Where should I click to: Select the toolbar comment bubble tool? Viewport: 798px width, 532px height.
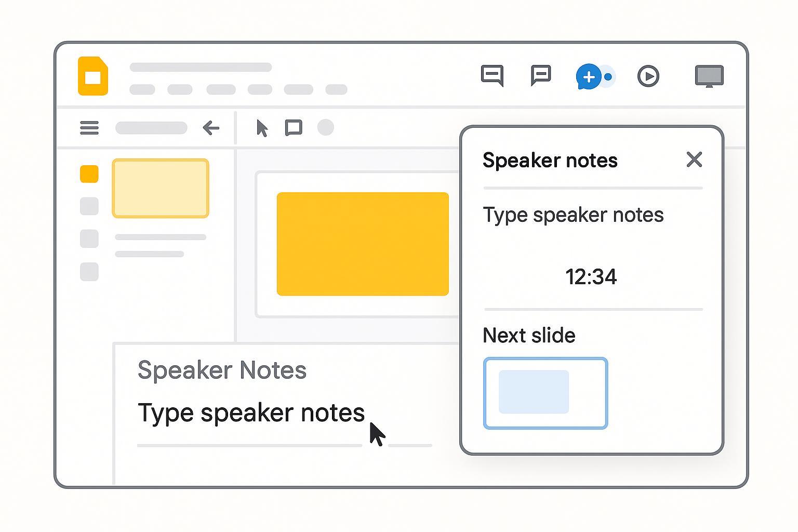point(294,128)
